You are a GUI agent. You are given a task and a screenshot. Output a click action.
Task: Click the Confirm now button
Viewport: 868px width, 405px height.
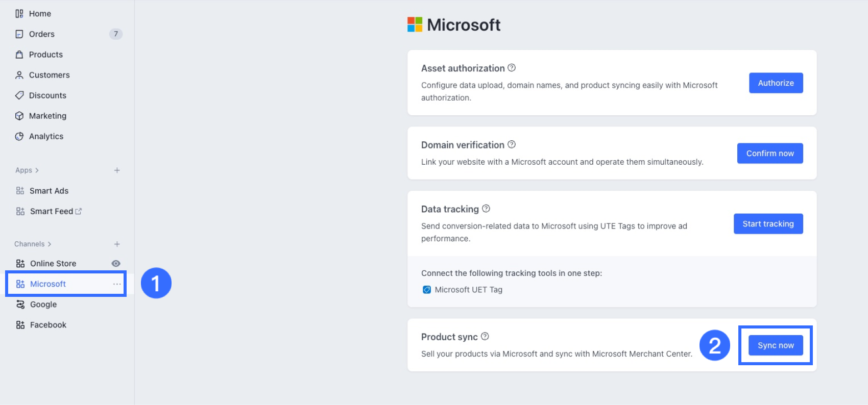pos(769,154)
